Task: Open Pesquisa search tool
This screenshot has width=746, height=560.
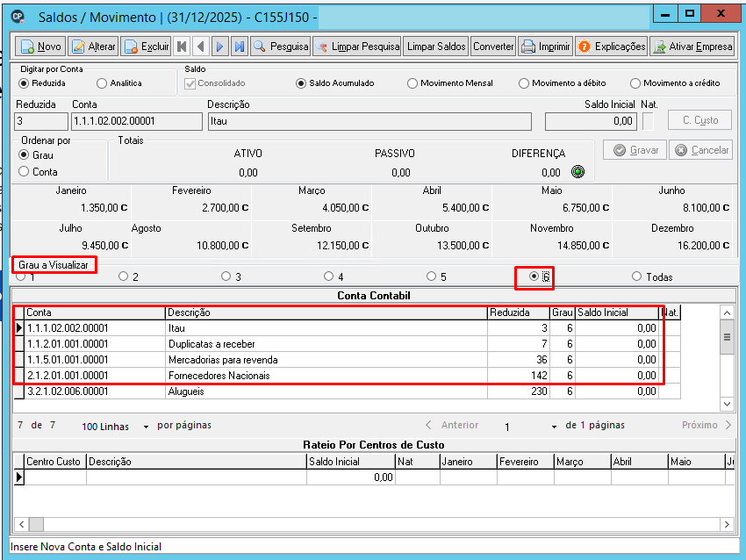Action: tap(280, 47)
